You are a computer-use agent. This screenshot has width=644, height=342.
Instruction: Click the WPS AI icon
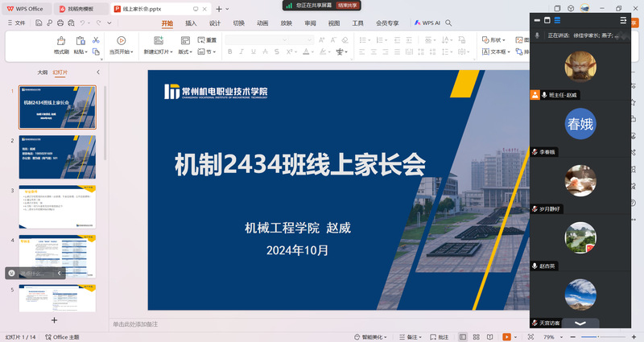point(427,23)
